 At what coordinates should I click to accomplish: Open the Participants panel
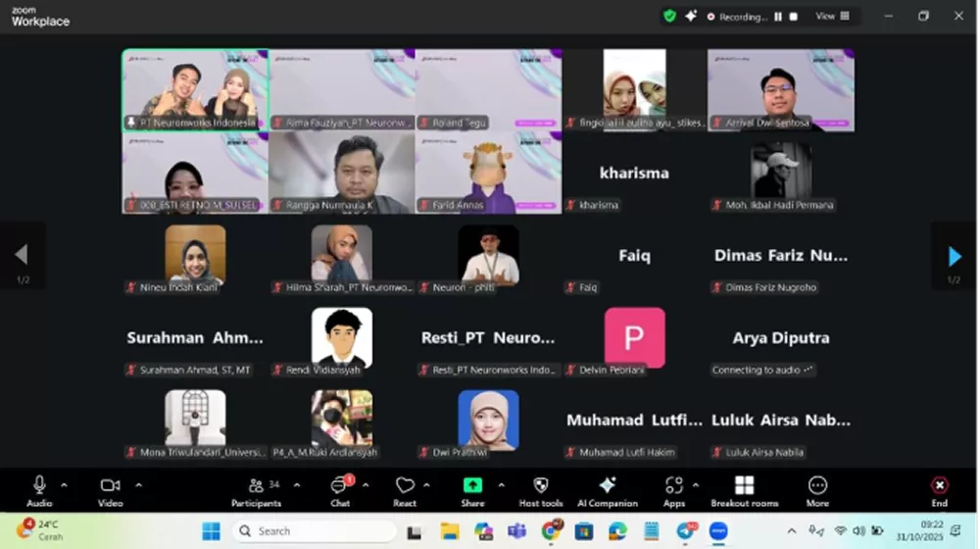[256, 491]
